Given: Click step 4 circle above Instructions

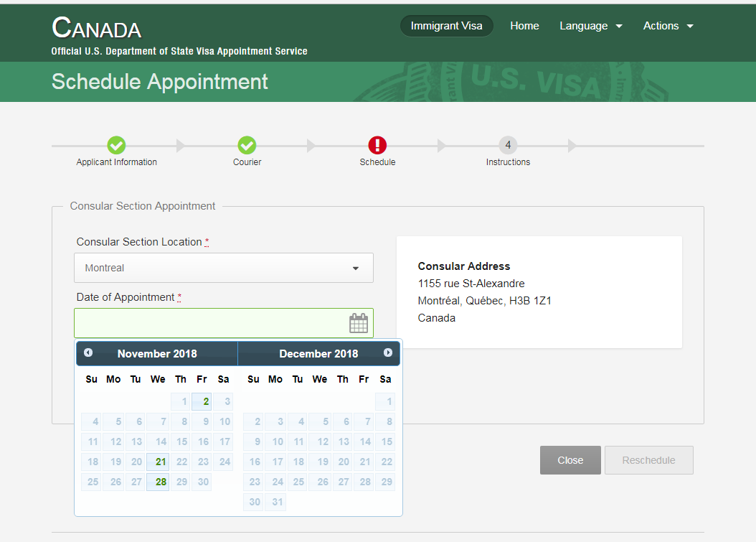Looking at the screenshot, I should point(508,145).
